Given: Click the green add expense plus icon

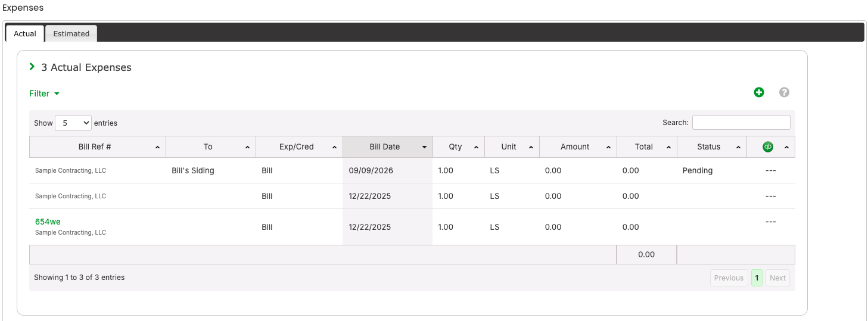Looking at the screenshot, I should (x=759, y=92).
